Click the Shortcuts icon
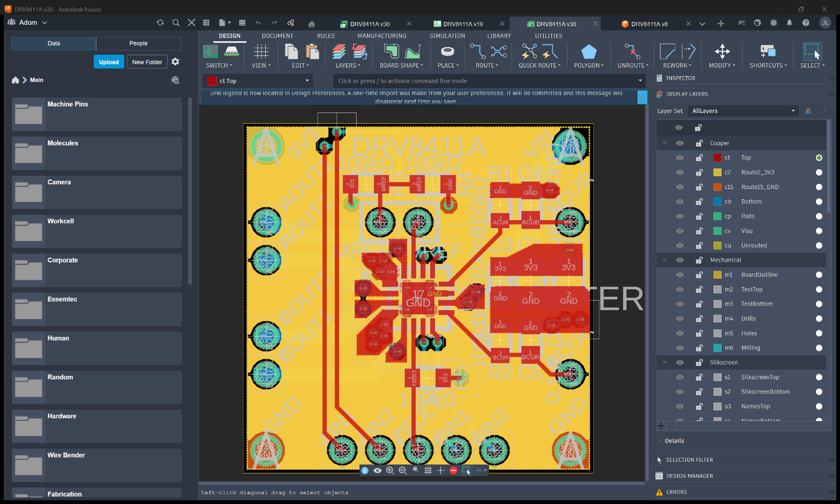 (x=768, y=51)
